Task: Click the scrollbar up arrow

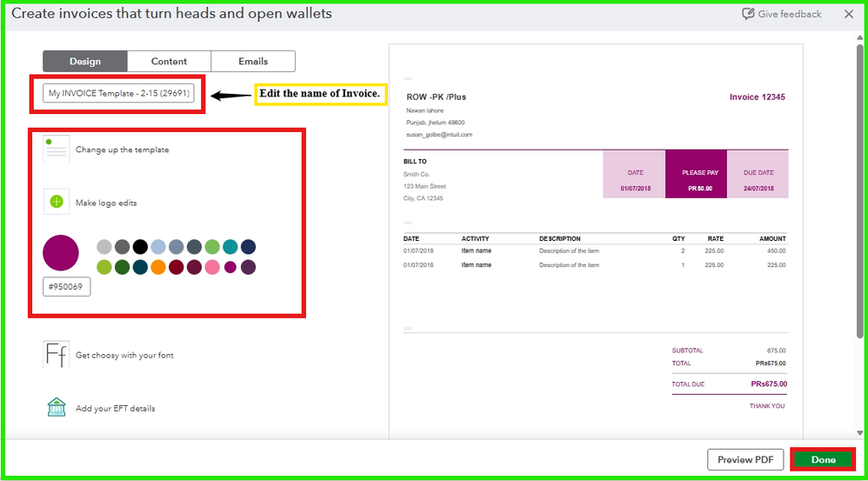Action: coord(859,37)
